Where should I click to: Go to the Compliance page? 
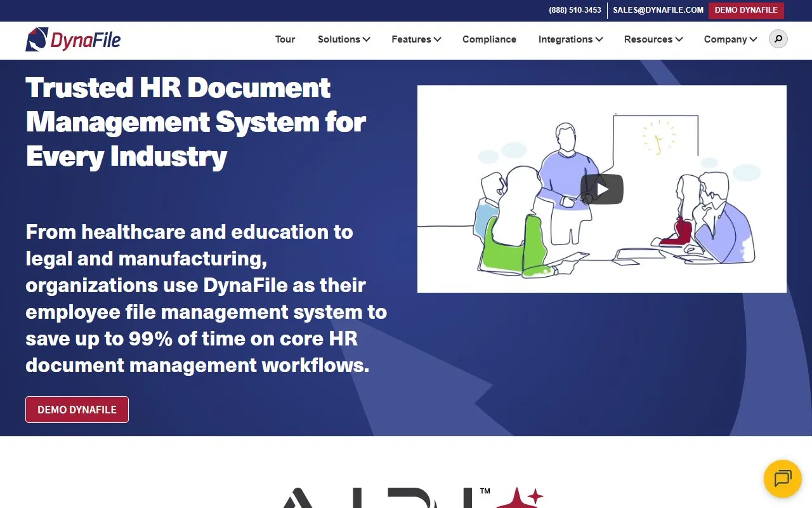point(489,39)
